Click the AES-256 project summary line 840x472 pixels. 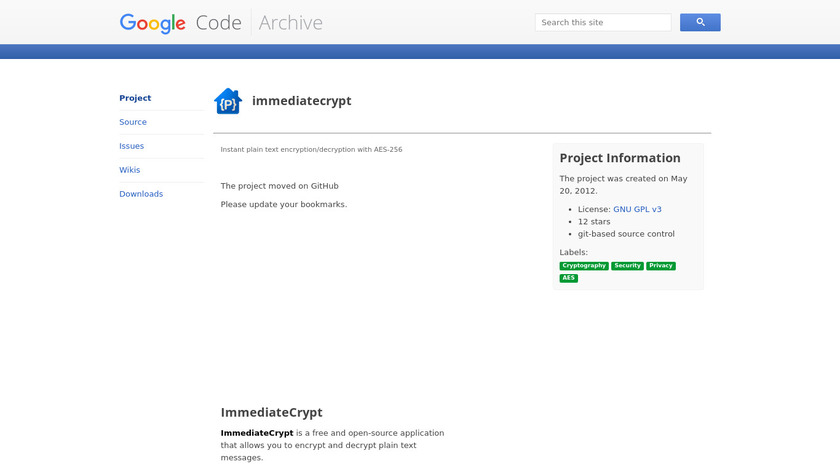pos(311,149)
